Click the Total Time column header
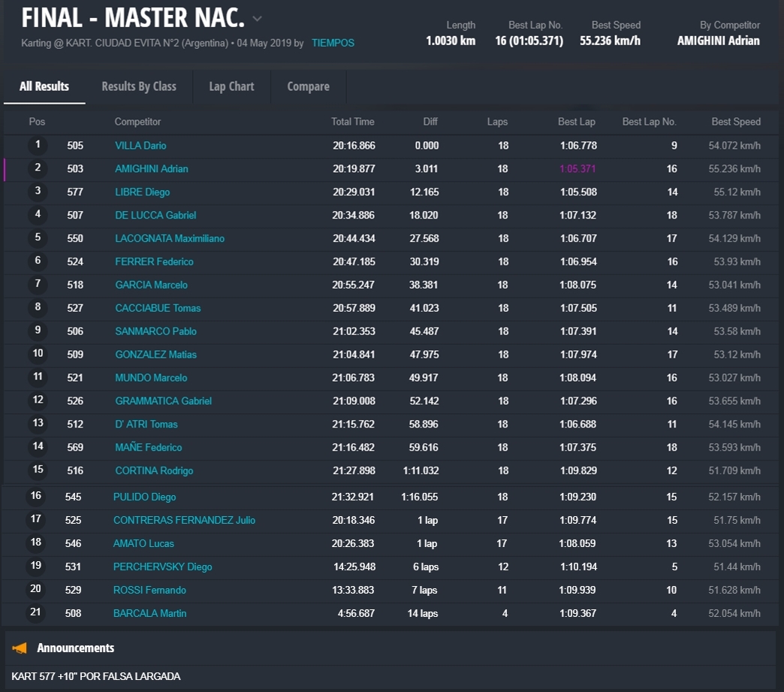Image resolution: width=784 pixels, height=692 pixels. 352,122
